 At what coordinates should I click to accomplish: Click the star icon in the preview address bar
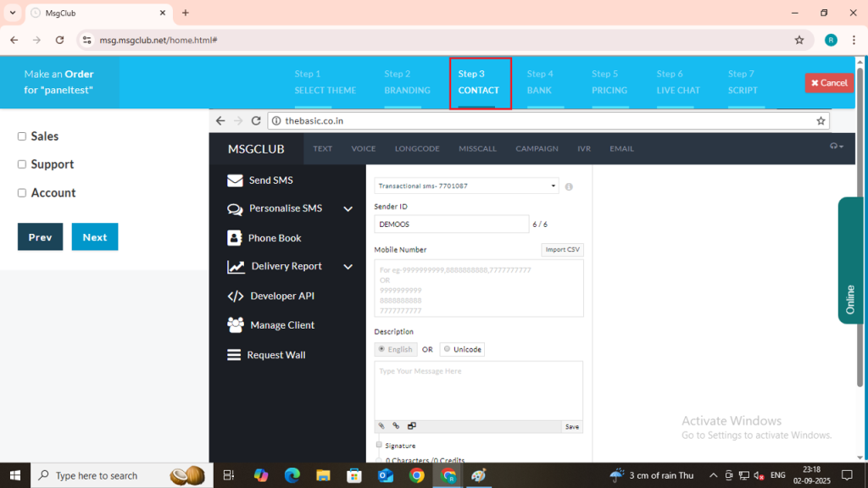tap(821, 120)
